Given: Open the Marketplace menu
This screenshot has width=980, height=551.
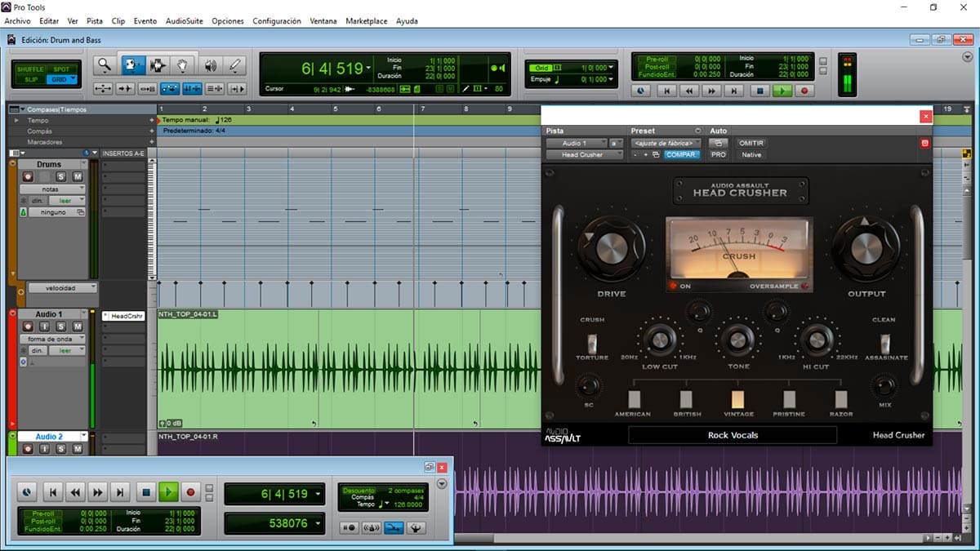Looking at the screenshot, I should pyautogui.click(x=367, y=20).
